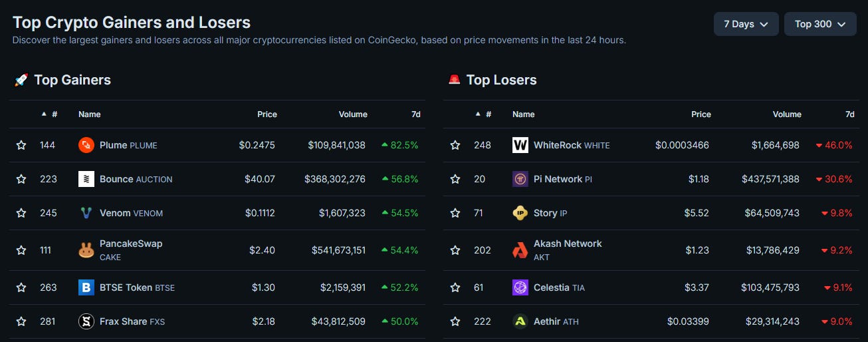Add PancakeSwap to favorites via star
The image size is (868, 342).
pyautogui.click(x=21, y=250)
